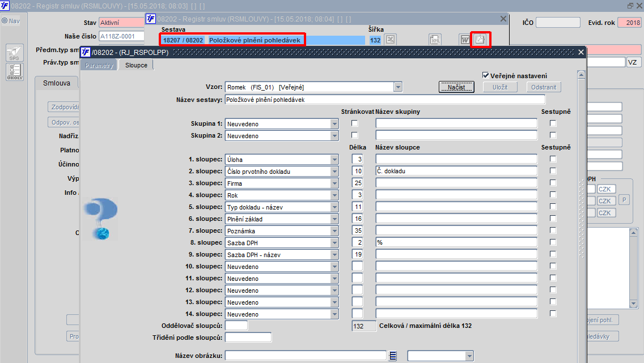644x363 pixels.
Task: Click the dialog's vertical scrollbar up arrow
Action: click(581, 75)
